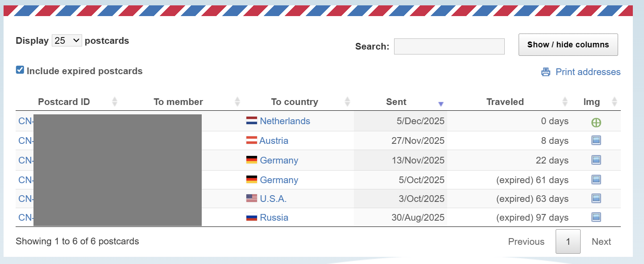Sort table by Postcard ID column

click(64, 102)
